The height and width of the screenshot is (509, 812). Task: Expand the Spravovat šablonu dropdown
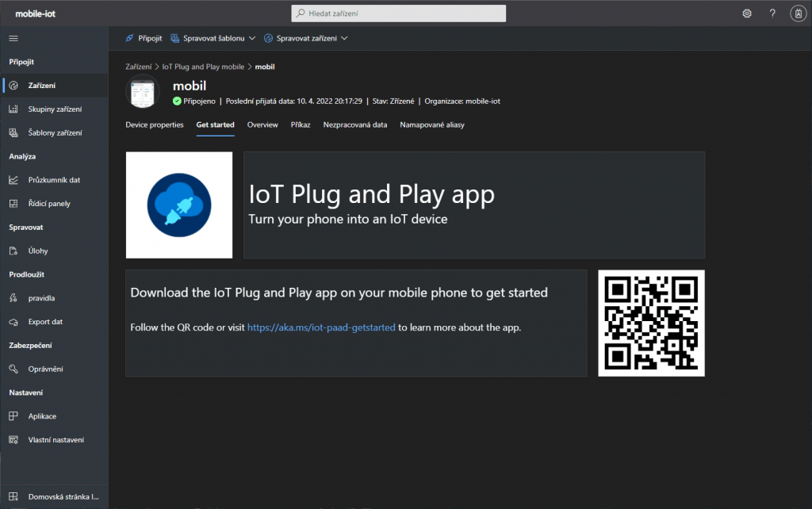(213, 38)
